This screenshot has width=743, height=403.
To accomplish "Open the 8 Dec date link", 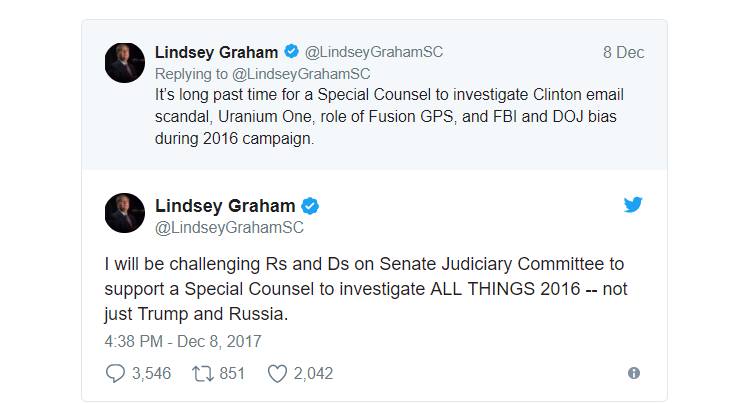I will point(623,52).
